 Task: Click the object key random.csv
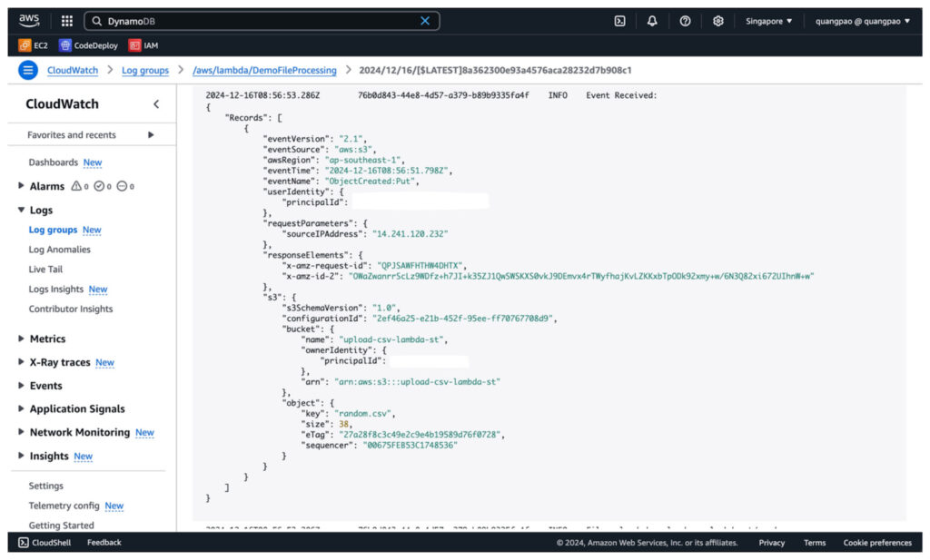tap(364, 413)
